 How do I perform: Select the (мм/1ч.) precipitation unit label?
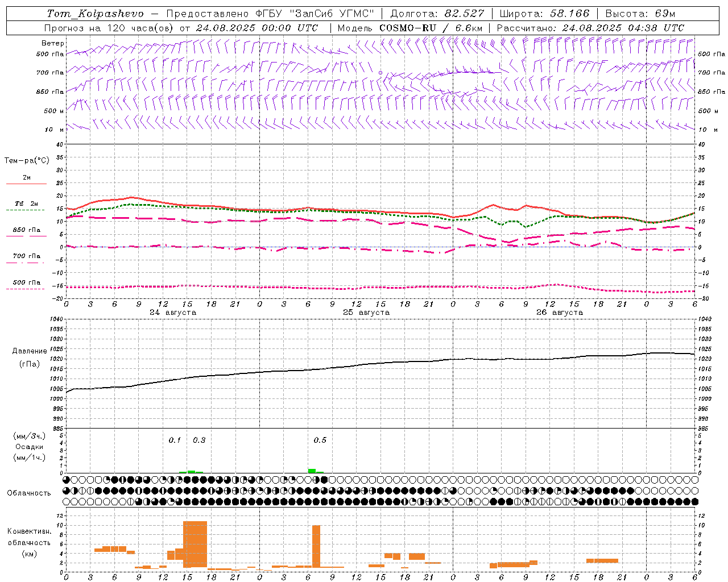tap(29, 458)
